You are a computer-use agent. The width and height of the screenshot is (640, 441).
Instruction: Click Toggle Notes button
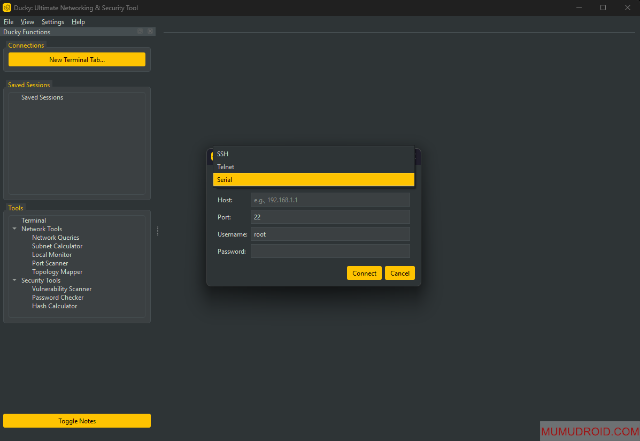[77, 421]
